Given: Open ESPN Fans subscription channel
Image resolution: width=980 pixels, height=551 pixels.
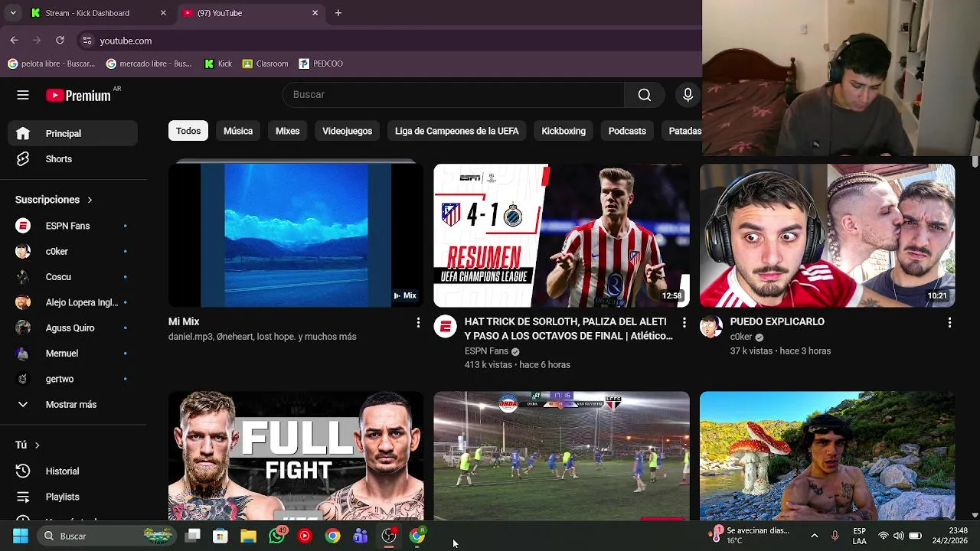Looking at the screenshot, I should (x=73, y=226).
